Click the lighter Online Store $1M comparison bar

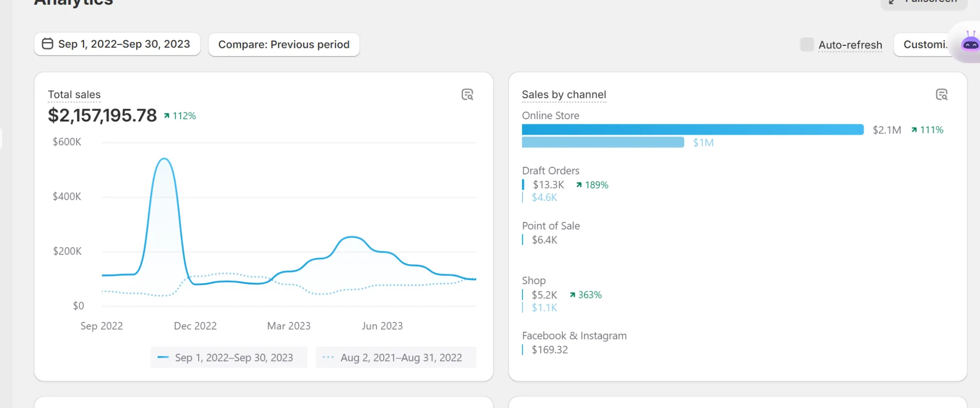tap(603, 143)
